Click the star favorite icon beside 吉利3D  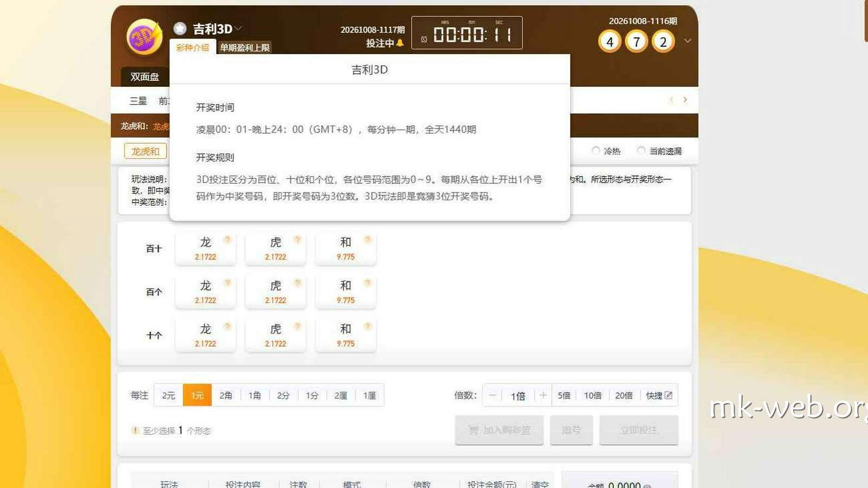click(180, 28)
